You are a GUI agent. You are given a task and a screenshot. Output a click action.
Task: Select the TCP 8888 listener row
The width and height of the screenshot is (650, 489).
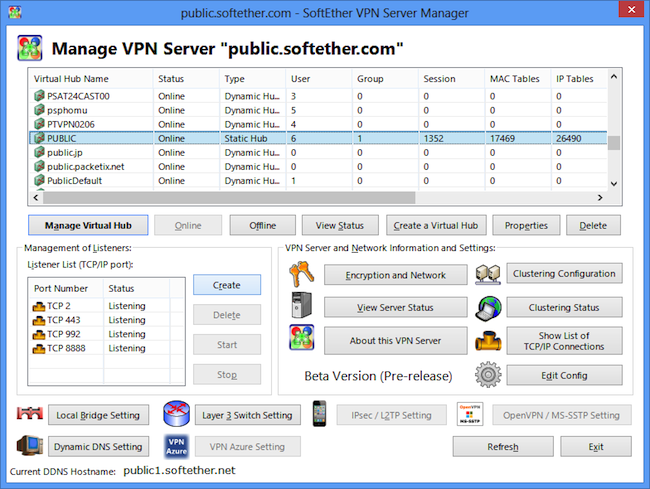[x=107, y=348]
